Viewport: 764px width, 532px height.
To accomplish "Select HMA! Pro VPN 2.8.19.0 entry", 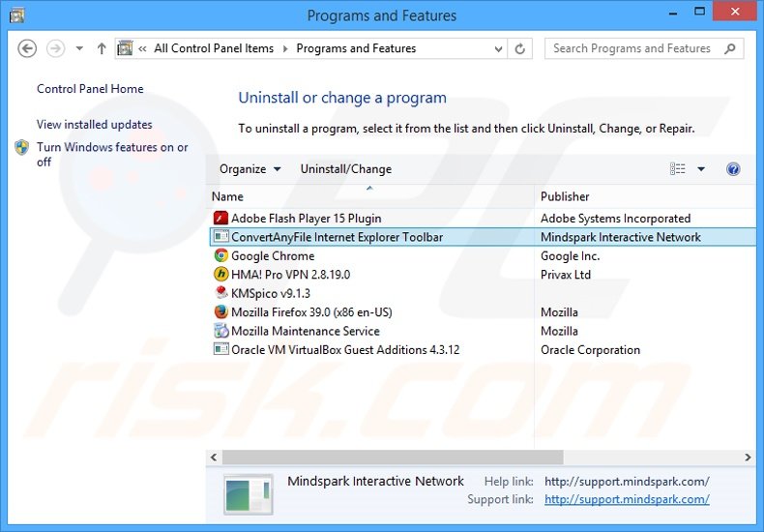I will pyautogui.click(x=290, y=275).
